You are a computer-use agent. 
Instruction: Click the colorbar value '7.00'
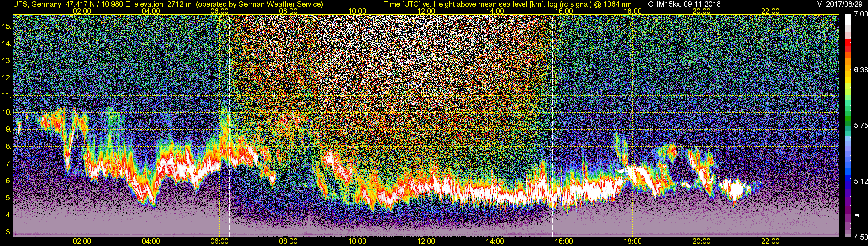coord(860,14)
